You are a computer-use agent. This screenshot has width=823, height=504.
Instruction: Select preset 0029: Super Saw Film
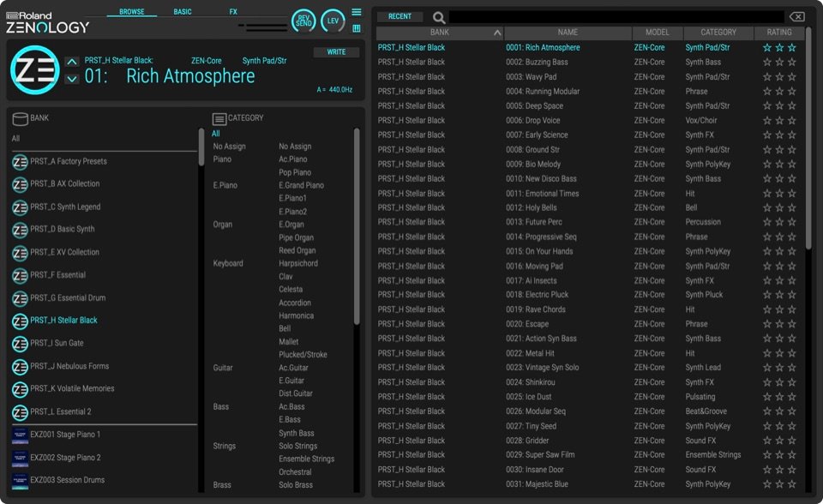tap(540, 454)
